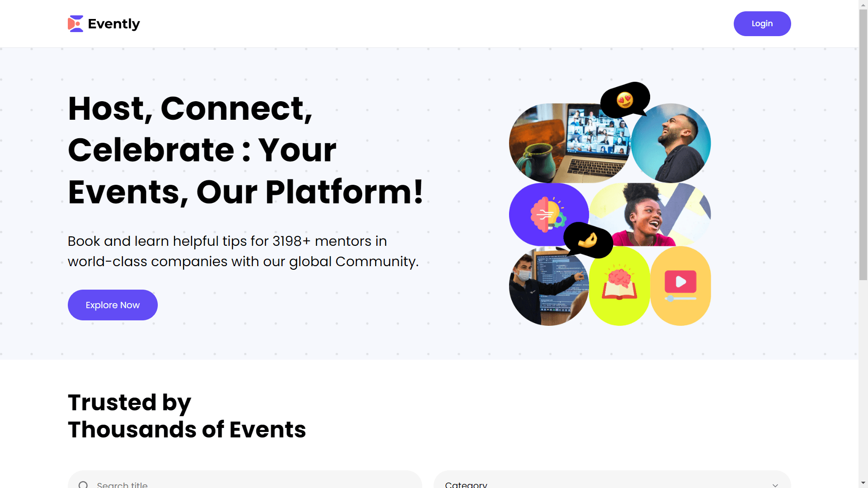The image size is (868, 488).
Task: Click the masked man pointing at screen photo
Action: pos(549,286)
